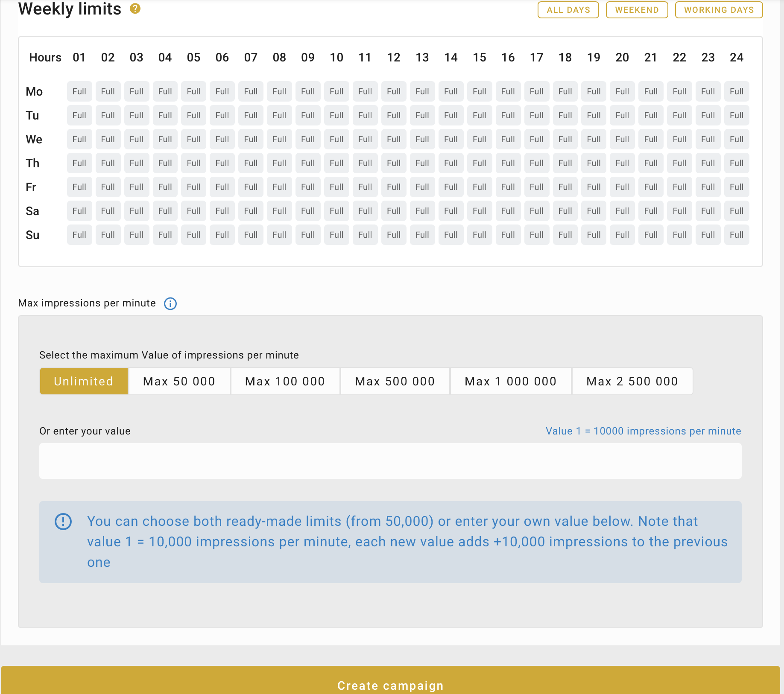
Task: Toggle Saturday hour 06 Full cell
Action: [x=222, y=211]
